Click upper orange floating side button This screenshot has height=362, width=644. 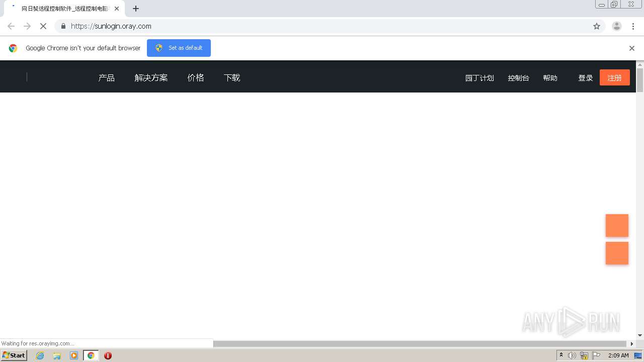(x=617, y=225)
